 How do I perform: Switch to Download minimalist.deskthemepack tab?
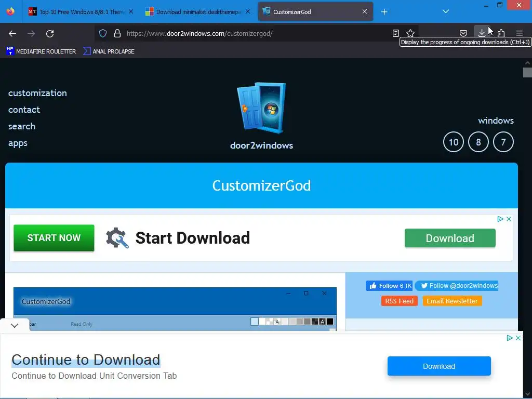click(x=198, y=12)
